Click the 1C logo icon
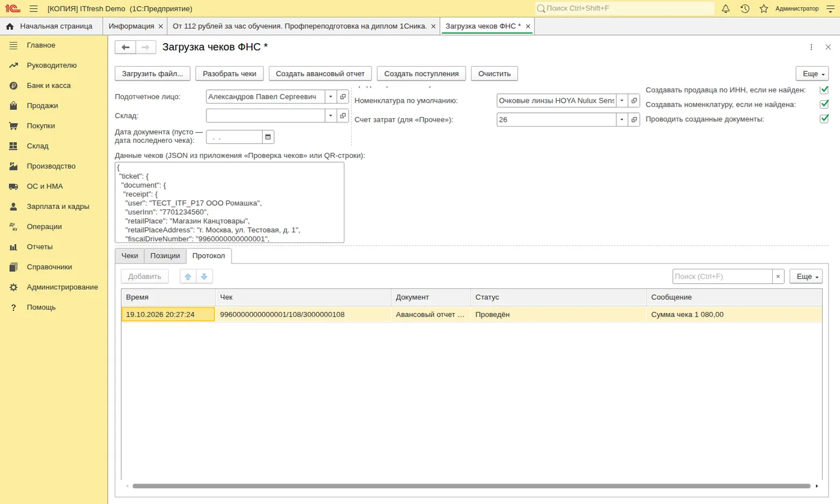 tap(13, 8)
